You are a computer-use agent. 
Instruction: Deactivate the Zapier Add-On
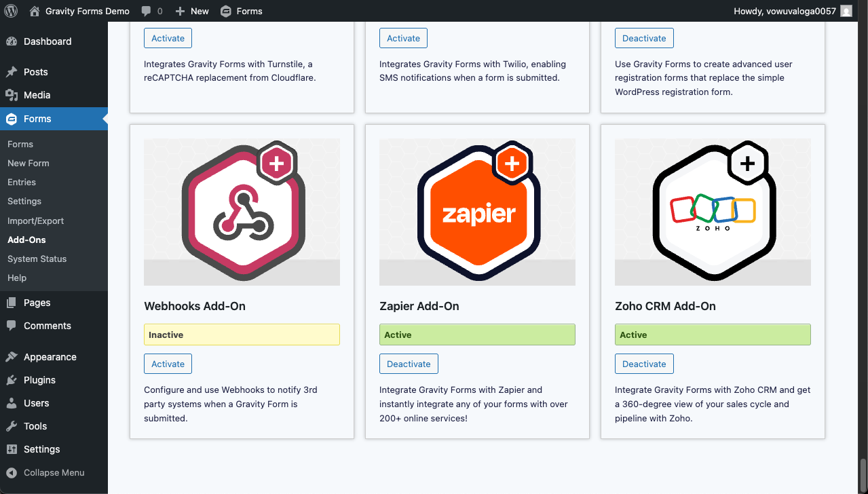pos(409,364)
